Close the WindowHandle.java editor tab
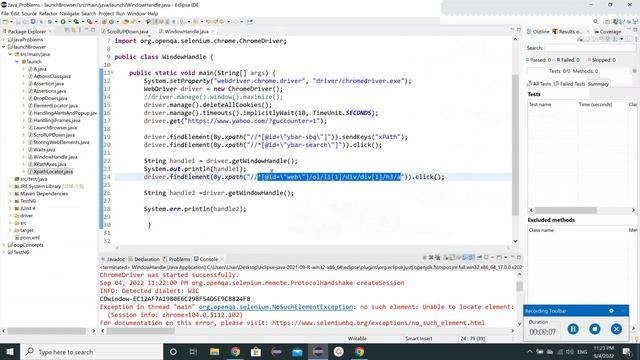 [213, 31]
